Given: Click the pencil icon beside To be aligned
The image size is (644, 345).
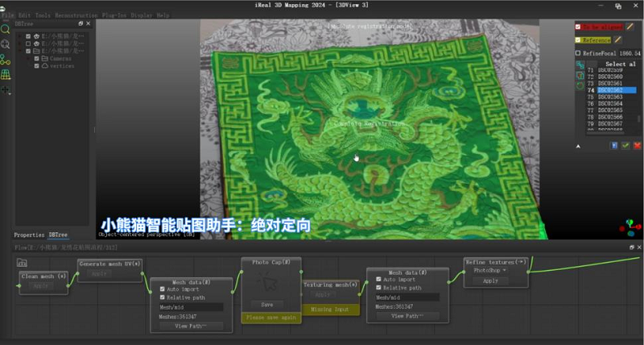Looking at the screenshot, I should click(x=630, y=27).
